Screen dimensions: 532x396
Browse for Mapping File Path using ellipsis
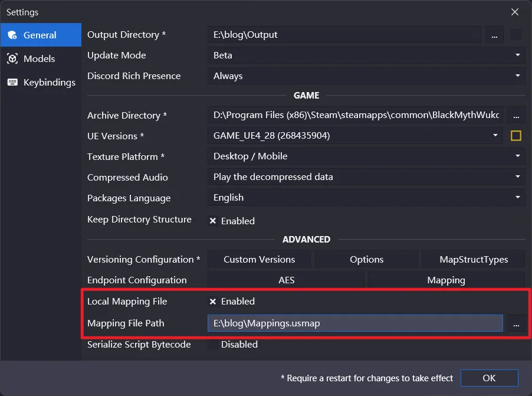click(516, 323)
